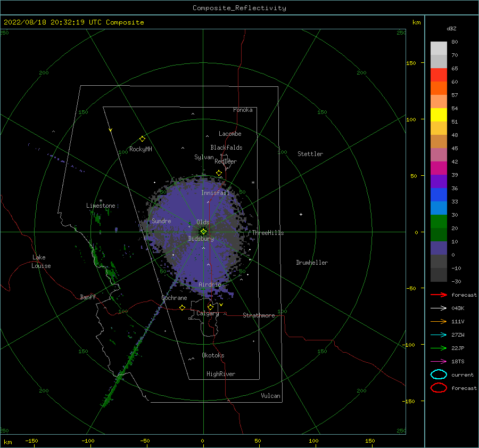
Task: Click the Lake Louise label
Action: (41, 262)
